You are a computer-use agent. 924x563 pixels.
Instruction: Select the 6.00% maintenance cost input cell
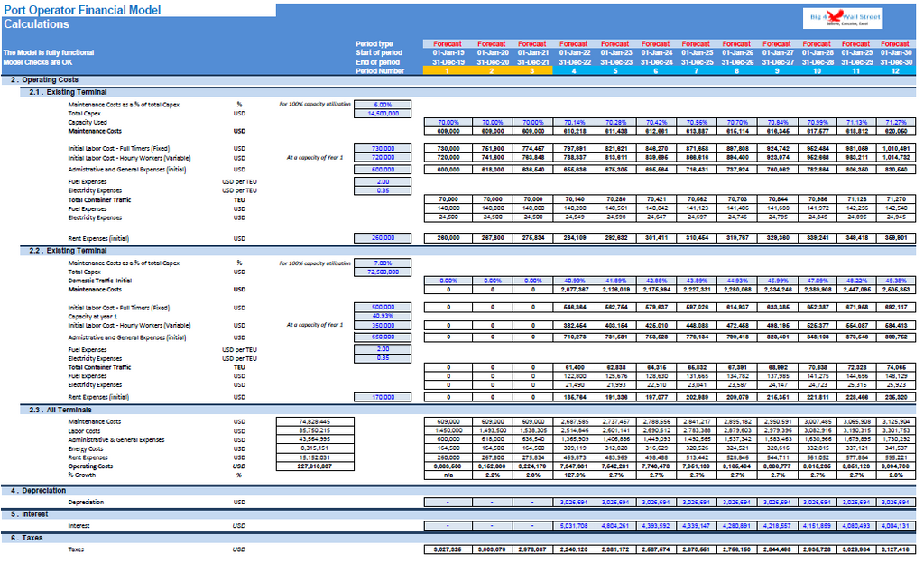tap(383, 105)
